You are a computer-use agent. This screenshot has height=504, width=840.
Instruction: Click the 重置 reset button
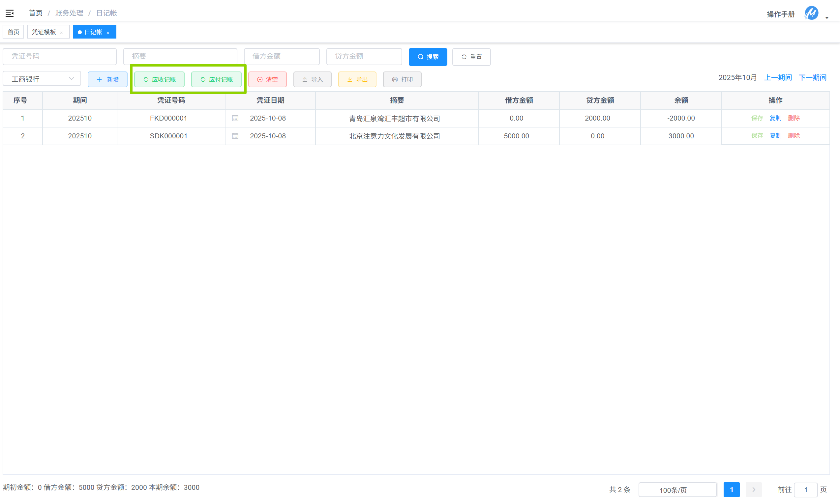[471, 57]
